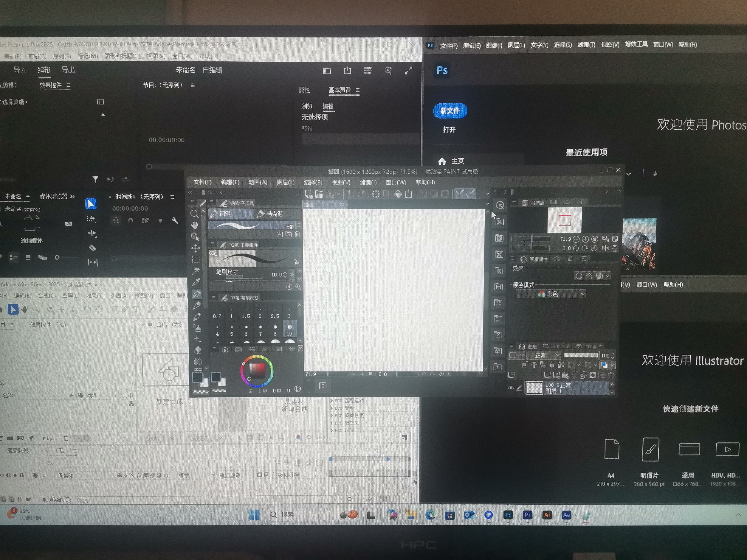
Task: Click the PAINT color wheel
Action: click(257, 371)
